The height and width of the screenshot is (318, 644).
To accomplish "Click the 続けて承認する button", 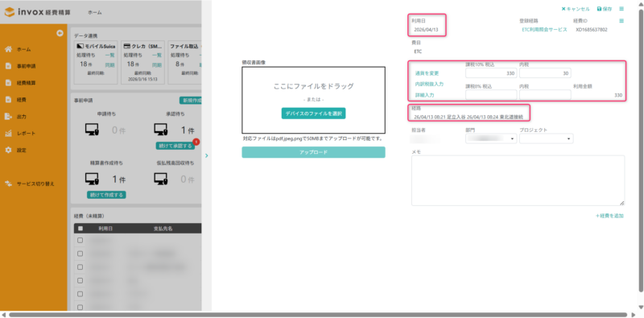I will [x=175, y=146].
